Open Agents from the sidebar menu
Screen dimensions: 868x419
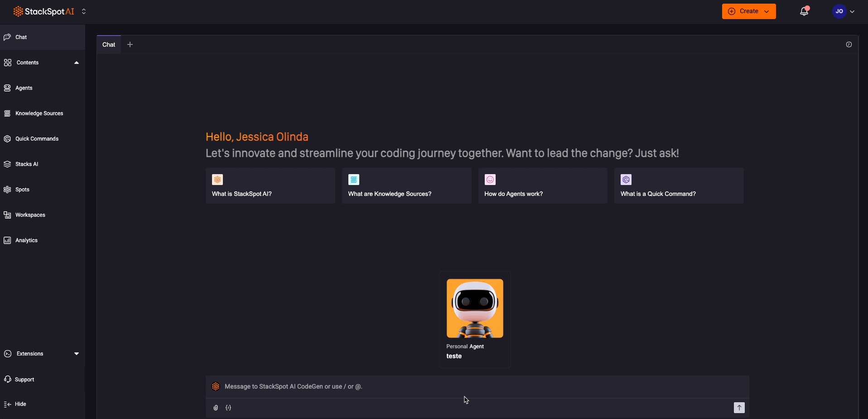coord(24,88)
